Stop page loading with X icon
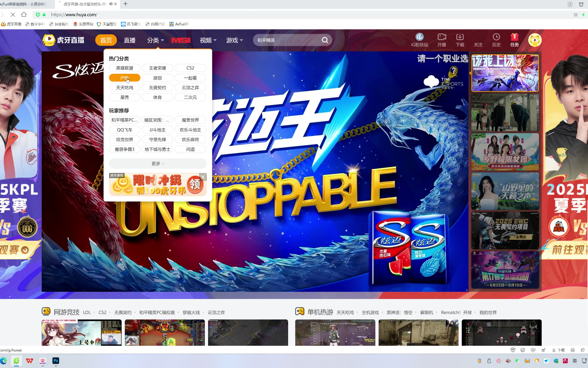Image resolution: width=588 pixels, height=368 pixels. [x=13, y=14]
